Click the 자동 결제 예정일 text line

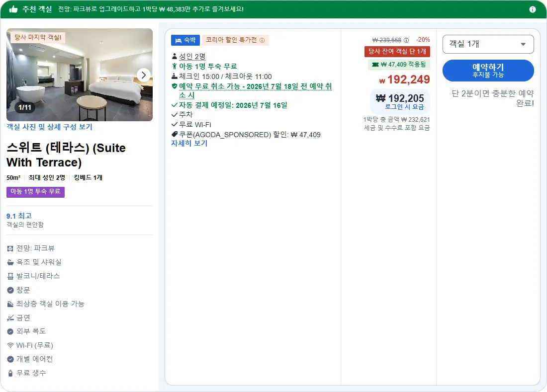[x=233, y=105]
